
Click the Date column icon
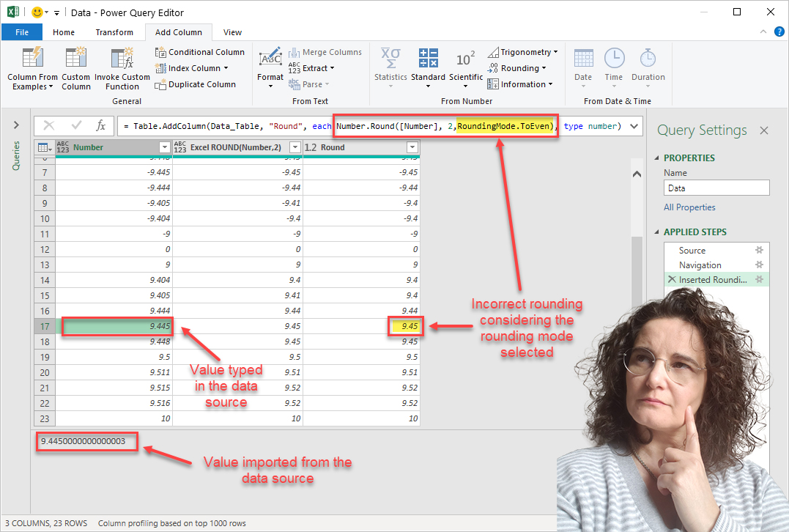point(583,59)
